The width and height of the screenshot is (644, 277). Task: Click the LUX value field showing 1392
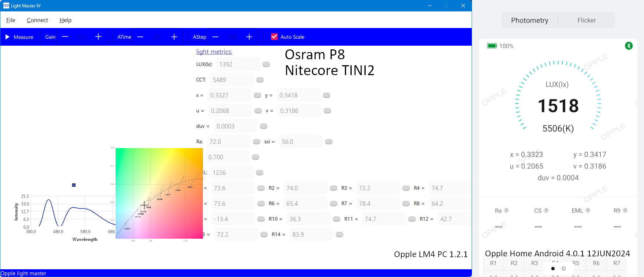click(x=238, y=64)
